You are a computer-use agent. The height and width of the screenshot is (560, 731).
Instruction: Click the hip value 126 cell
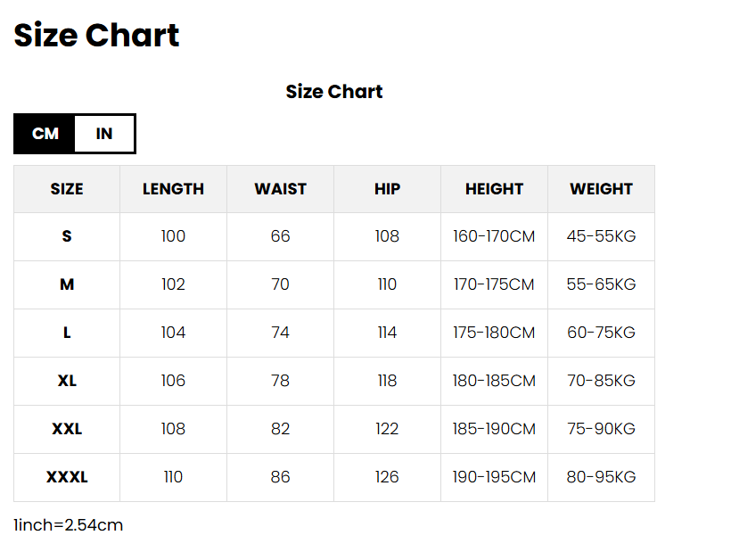(x=387, y=477)
